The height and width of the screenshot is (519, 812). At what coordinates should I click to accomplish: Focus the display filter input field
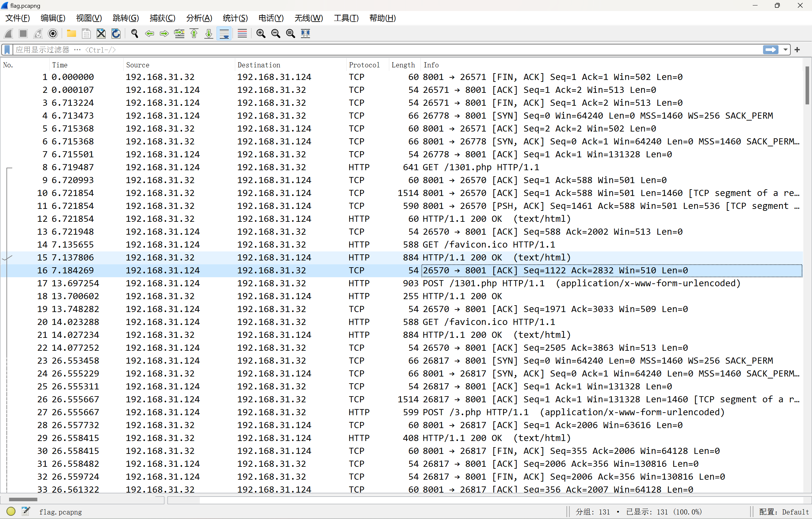tap(387, 50)
